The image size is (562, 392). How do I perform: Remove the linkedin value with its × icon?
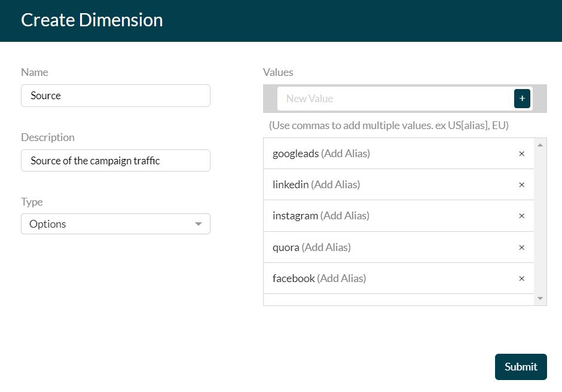point(521,185)
